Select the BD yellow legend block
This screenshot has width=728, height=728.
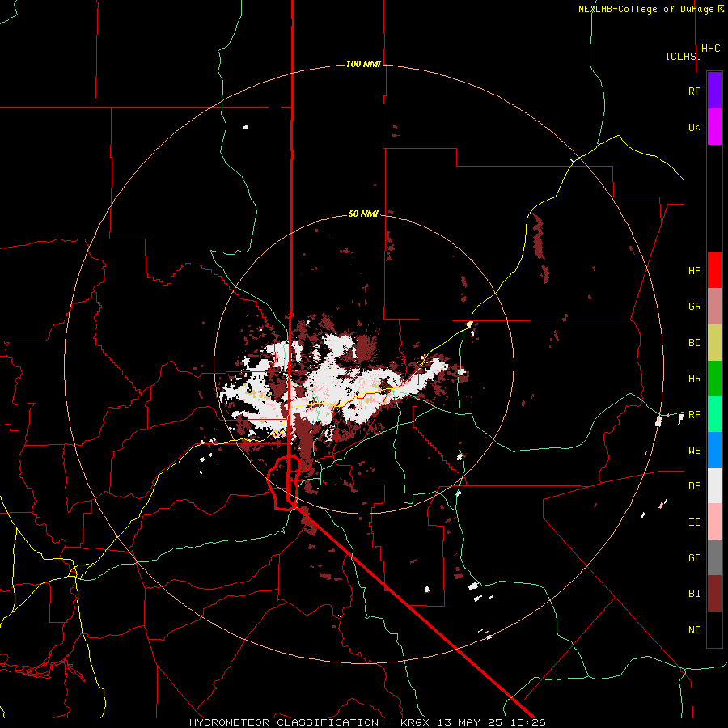click(x=714, y=343)
